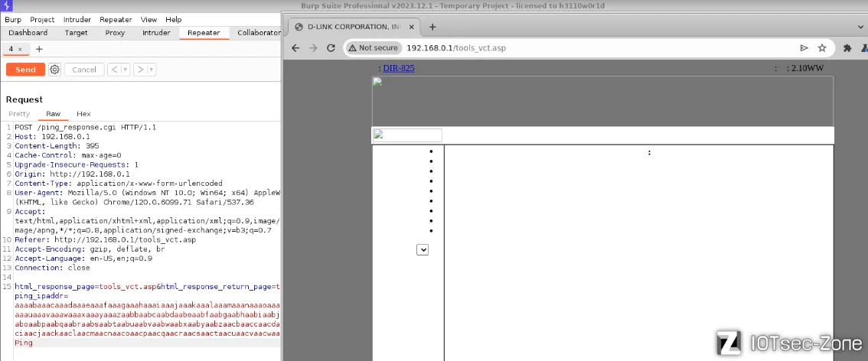Select the Repeater tool tab

point(204,33)
